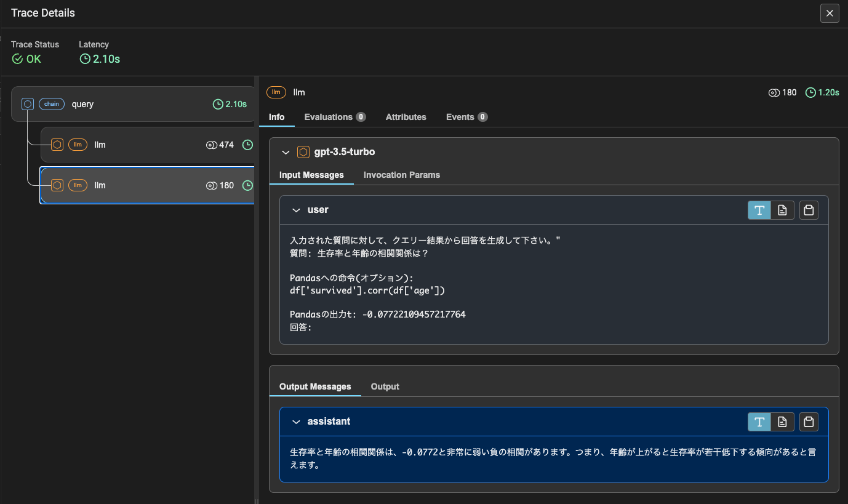Screen dimensions: 848x504
Task: Copy the assistant message to clipboard
Action: 809,422
